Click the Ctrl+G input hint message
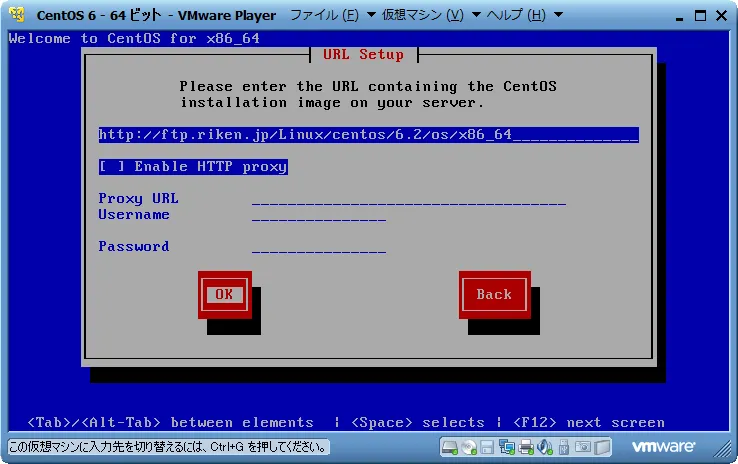 168,447
